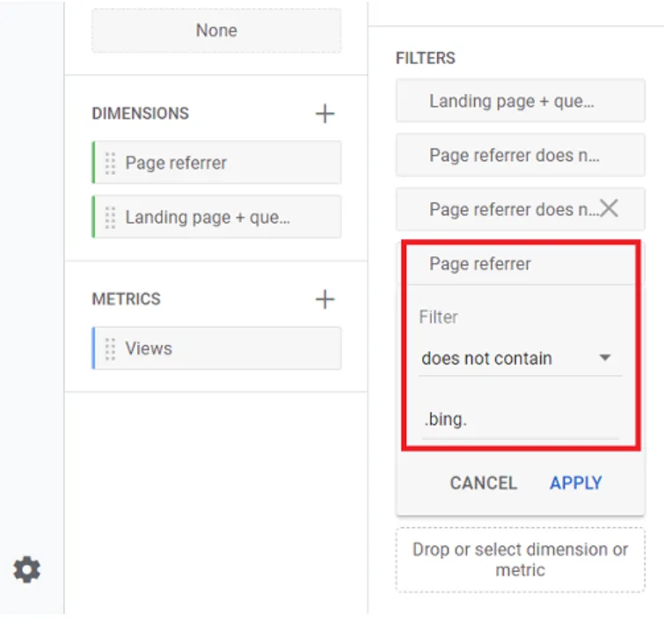The width and height of the screenshot is (664, 644).
Task: Add a new metric with the plus icon
Action: click(325, 299)
